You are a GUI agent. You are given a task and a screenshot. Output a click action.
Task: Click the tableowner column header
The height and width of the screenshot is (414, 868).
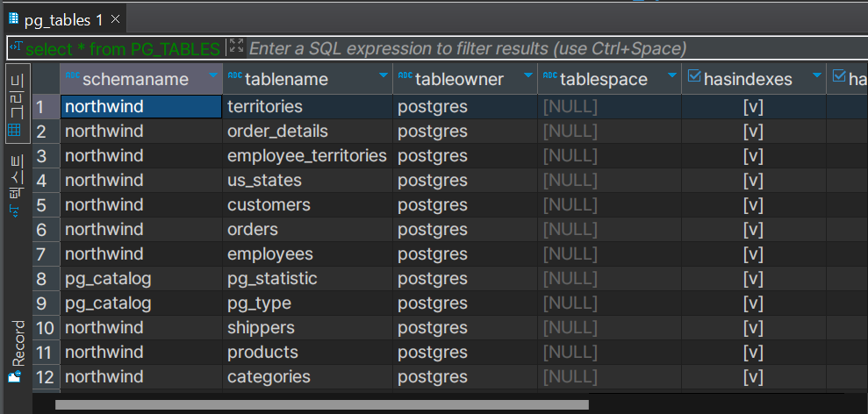tap(465, 79)
